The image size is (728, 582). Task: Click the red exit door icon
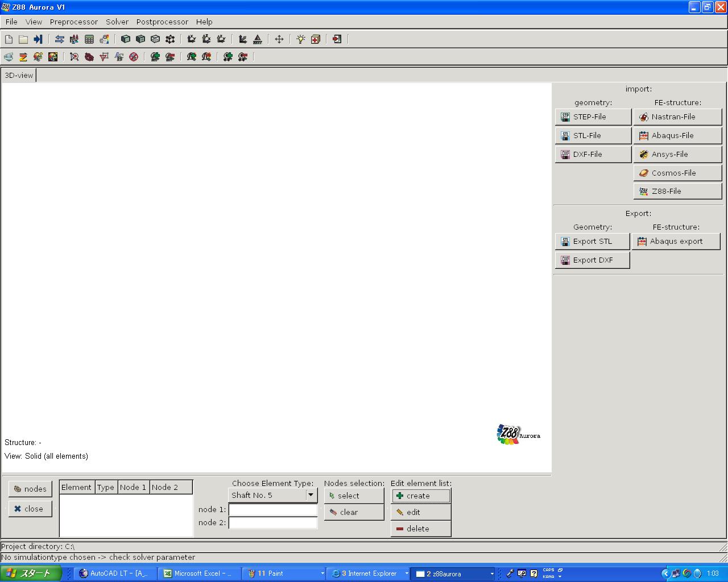337,39
